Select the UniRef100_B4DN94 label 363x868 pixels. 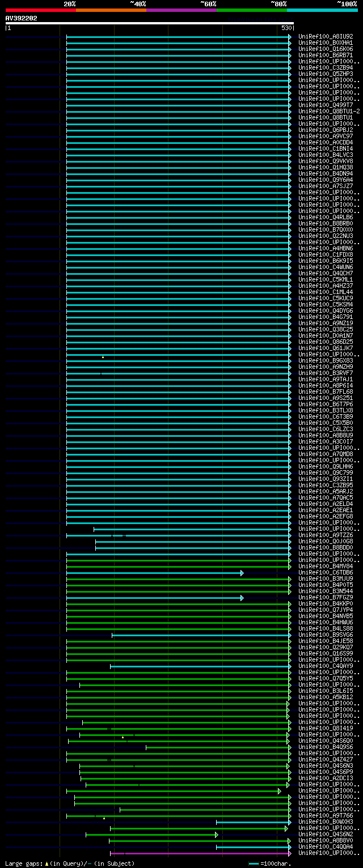pos(326,173)
